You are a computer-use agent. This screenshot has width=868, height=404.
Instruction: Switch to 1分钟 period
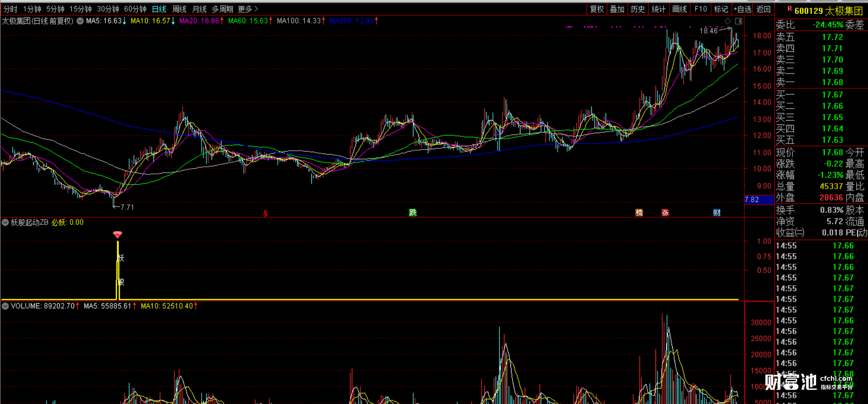click(32, 9)
